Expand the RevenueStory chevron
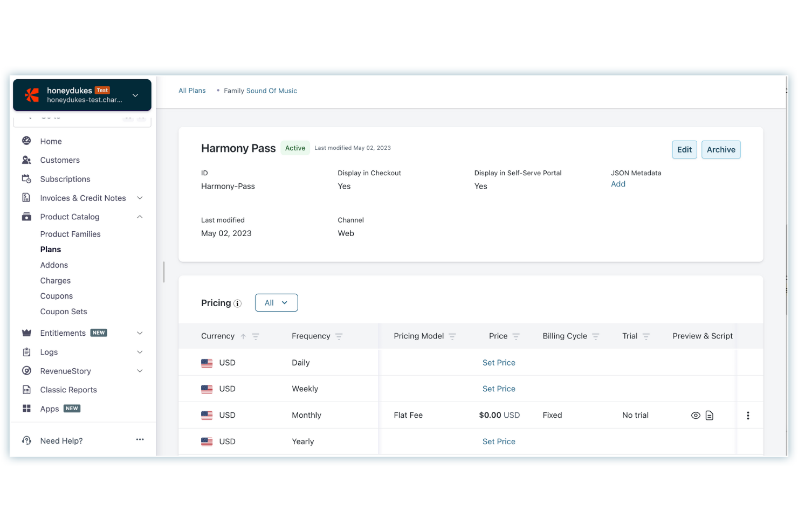The image size is (798, 532). pos(140,371)
